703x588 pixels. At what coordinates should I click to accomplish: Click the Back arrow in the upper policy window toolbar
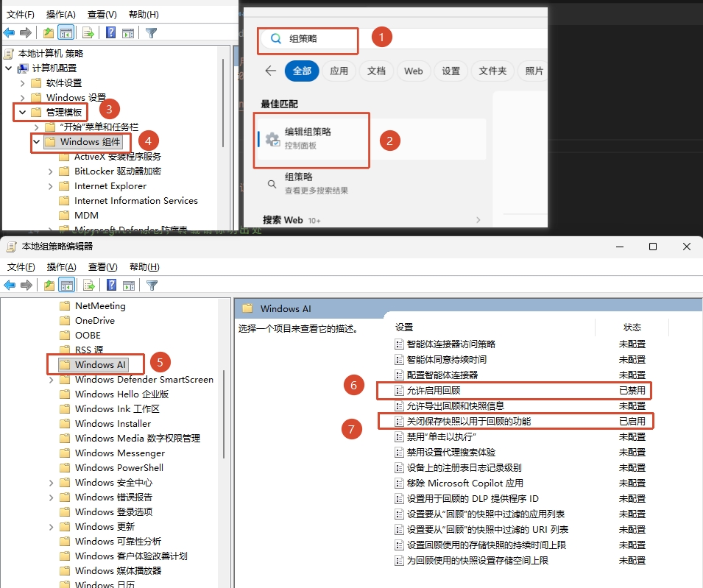pos(9,32)
